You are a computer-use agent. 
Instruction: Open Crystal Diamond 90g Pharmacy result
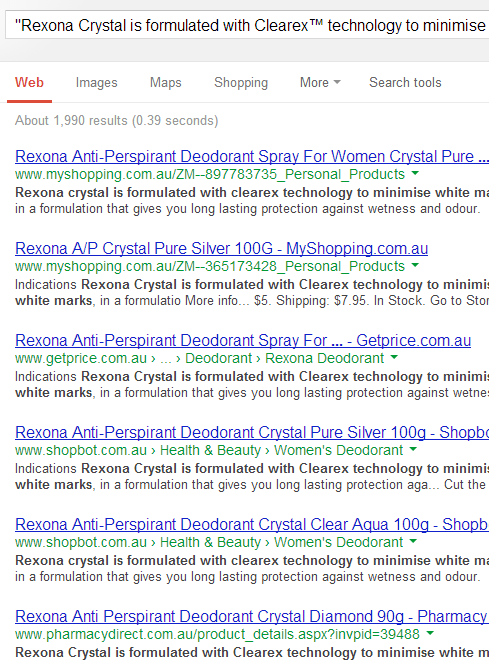(252, 616)
